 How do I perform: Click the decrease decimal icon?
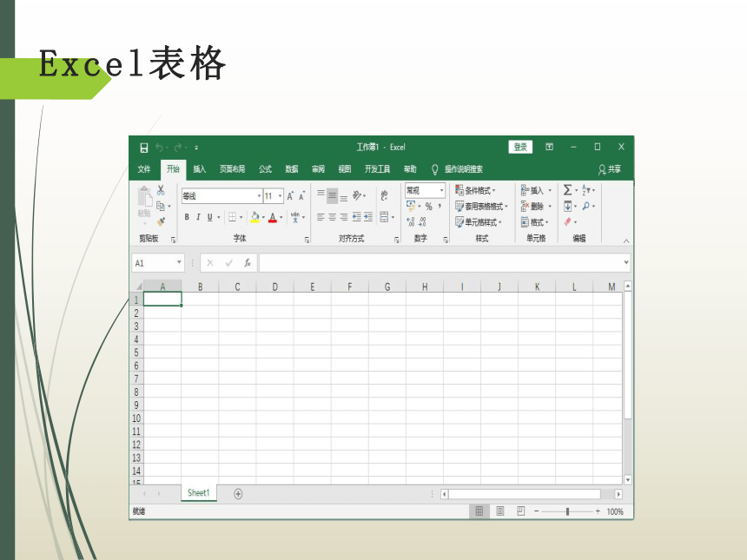click(x=422, y=222)
